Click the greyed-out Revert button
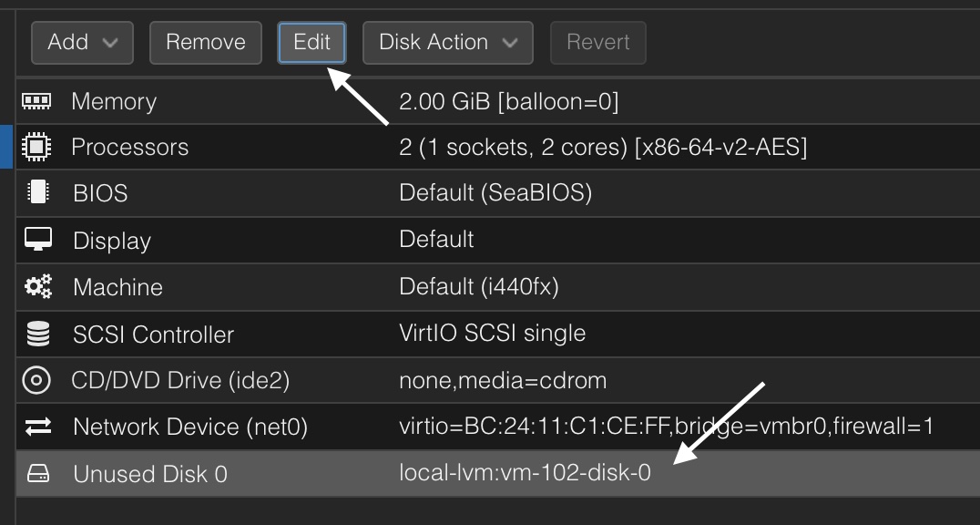980x525 pixels. [x=598, y=43]
